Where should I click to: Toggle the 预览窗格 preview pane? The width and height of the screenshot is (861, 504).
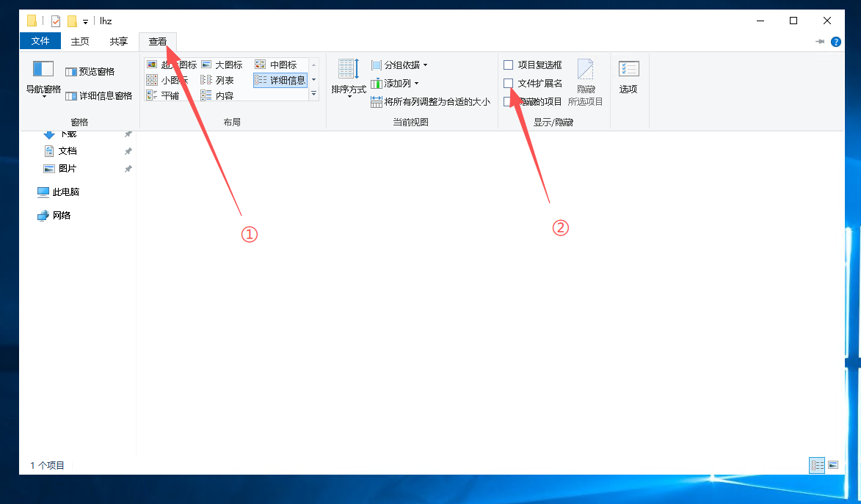coord(90,71)
